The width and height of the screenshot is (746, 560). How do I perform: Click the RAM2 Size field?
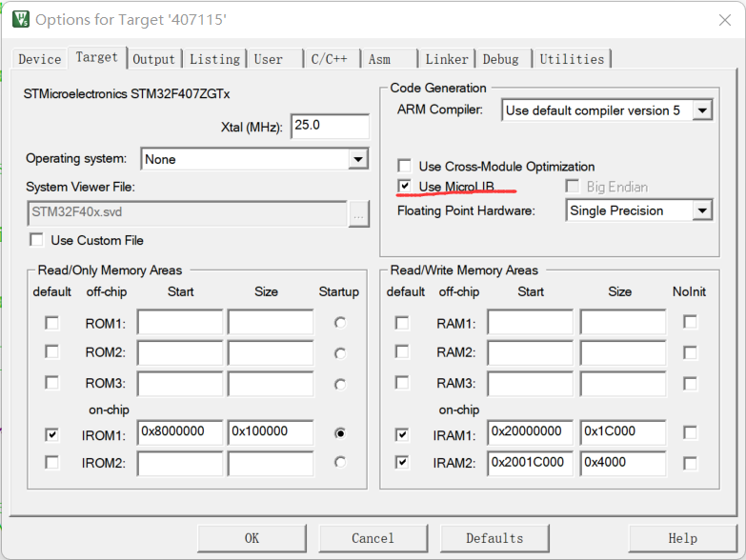click(x=623, y=352)
